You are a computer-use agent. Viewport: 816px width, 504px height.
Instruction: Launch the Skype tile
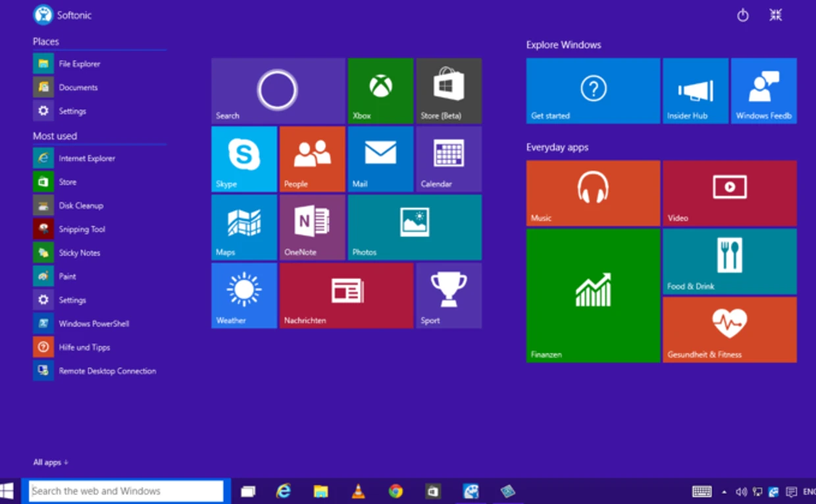click(x=243, y=159)
